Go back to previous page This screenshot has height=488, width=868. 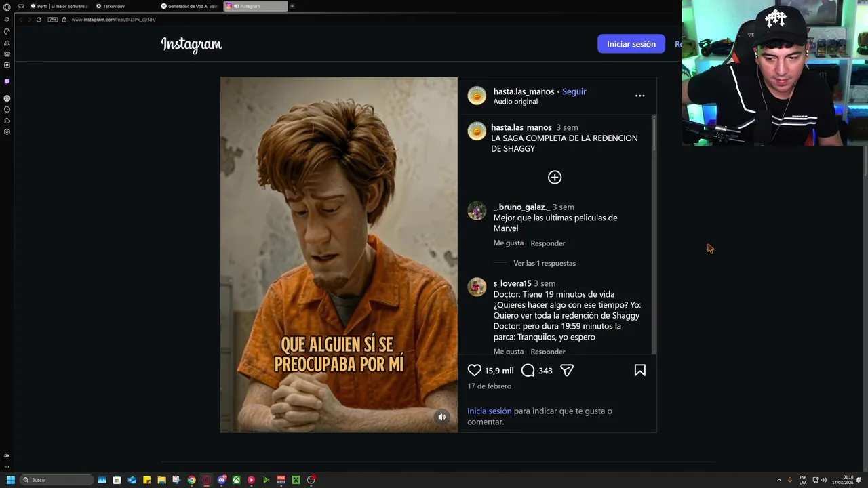tap(20, 20)
